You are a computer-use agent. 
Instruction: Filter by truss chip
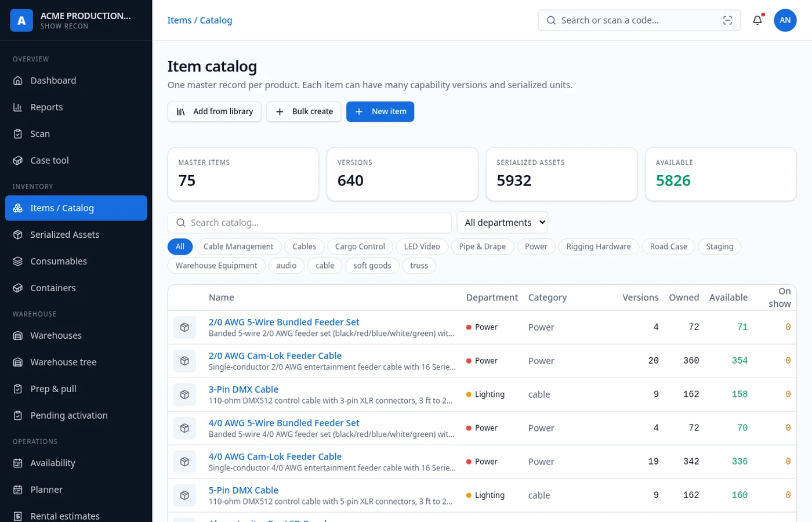click(419, 266)
